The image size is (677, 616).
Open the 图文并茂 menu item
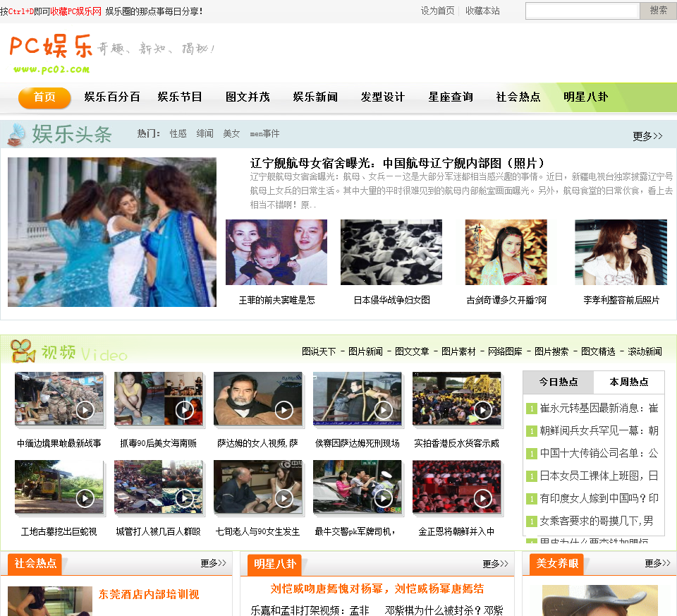tap(248, 97)
